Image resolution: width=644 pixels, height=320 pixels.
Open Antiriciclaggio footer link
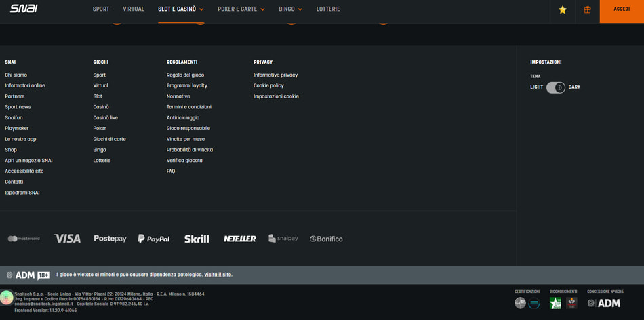(183, 117)
